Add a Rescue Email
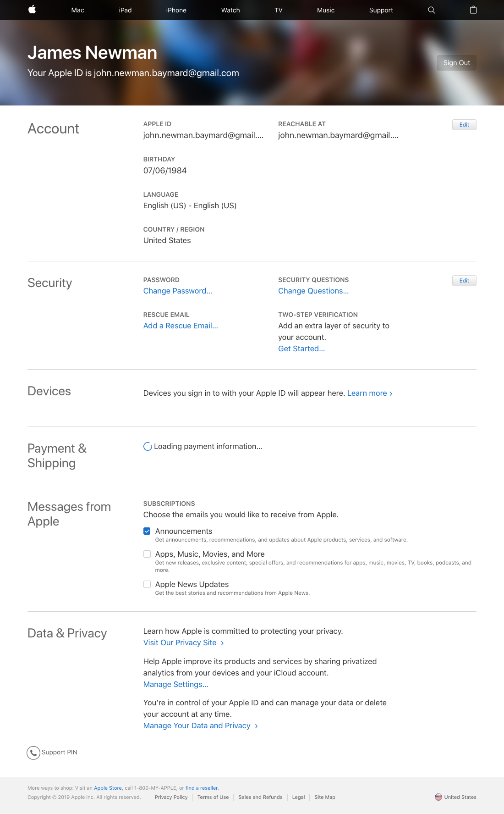 [180, 326]
